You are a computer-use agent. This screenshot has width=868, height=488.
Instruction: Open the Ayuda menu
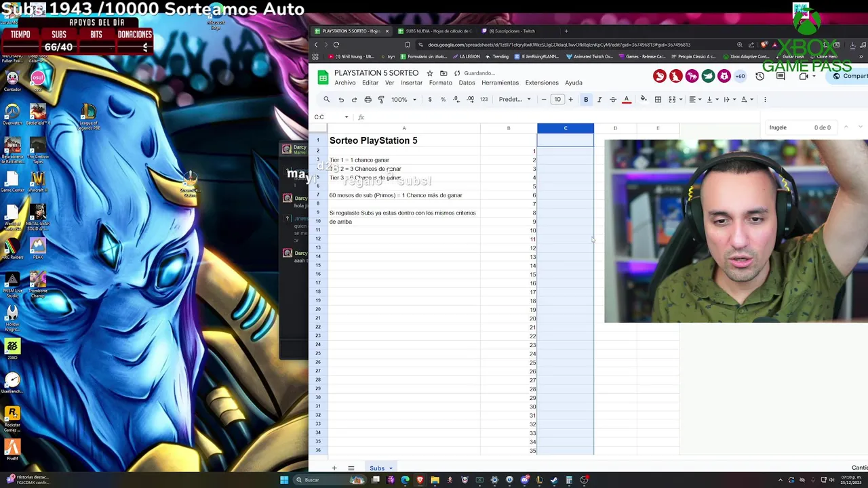pos(574,83)
